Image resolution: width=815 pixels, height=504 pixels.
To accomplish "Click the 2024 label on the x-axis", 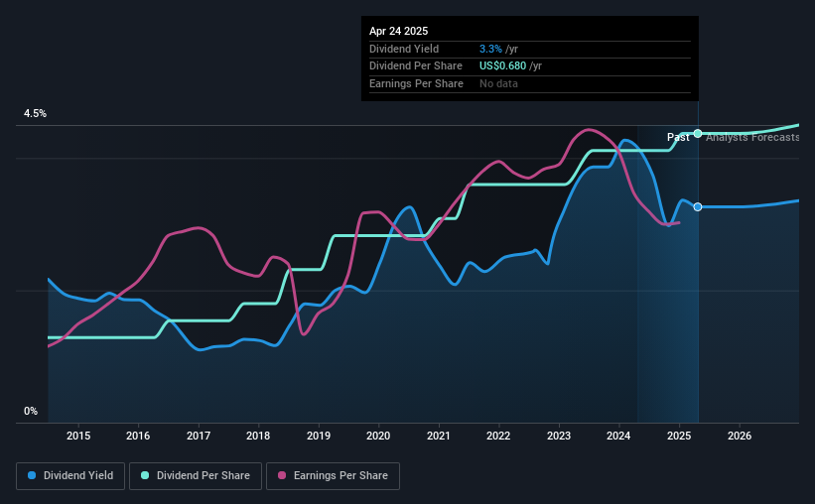I will tap(618, 436).
